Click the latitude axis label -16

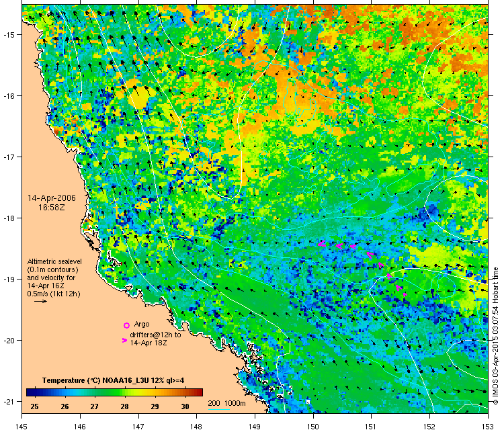coord(8,96)
